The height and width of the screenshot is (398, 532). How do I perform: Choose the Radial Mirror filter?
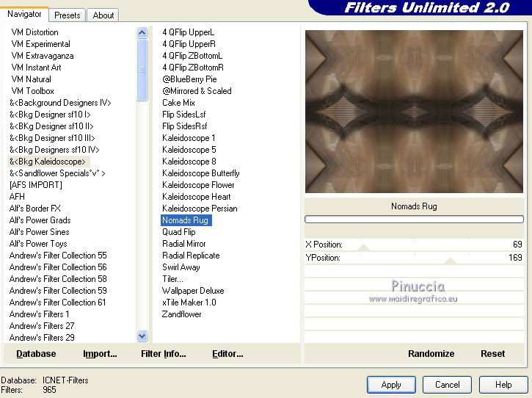pos(184,244)
